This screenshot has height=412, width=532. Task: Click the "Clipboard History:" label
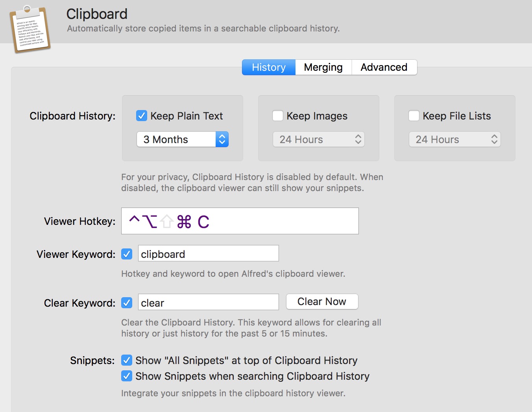pos(72,116)
